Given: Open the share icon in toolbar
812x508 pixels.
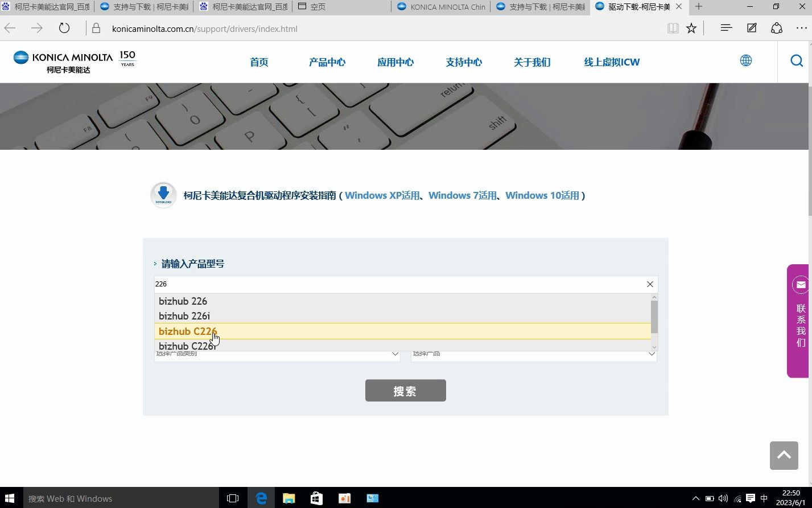Looking at the screenshot, I should coord(777,28).
